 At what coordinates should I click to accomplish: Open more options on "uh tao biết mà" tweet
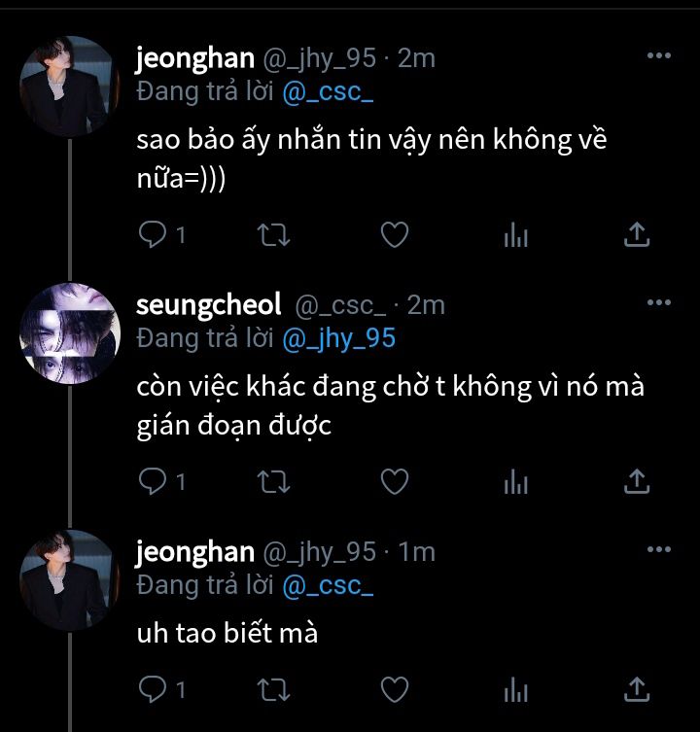(x=659, y=550)
